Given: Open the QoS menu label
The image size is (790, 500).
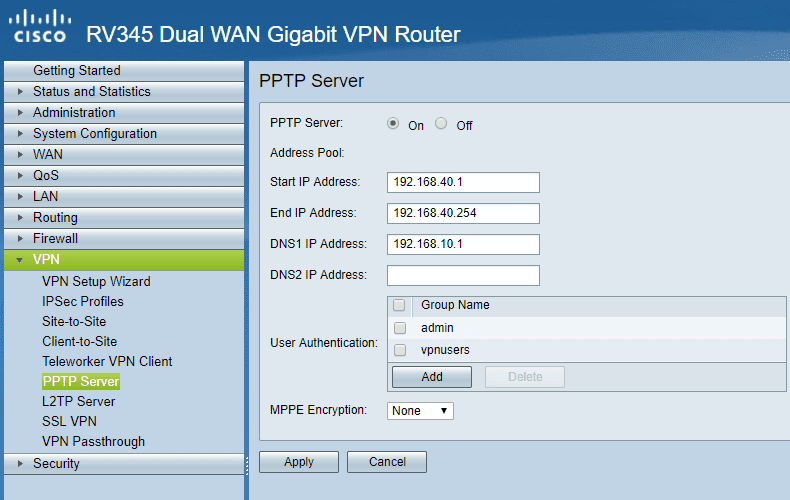Looking at the screenshot, I should [x=46, y=175].
